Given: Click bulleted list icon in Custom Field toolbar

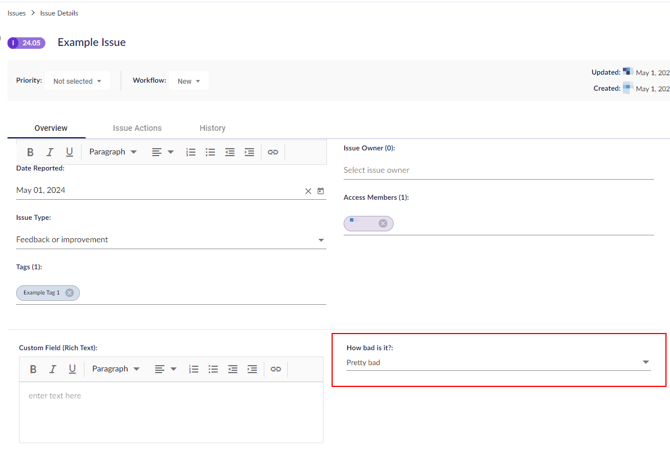Looking at the screenshot, I should coord(213,369).
